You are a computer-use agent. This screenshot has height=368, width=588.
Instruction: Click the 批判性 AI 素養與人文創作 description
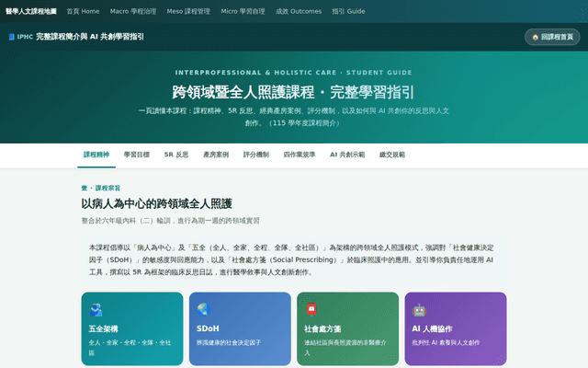pyautogui.click(x=446, y=343)
